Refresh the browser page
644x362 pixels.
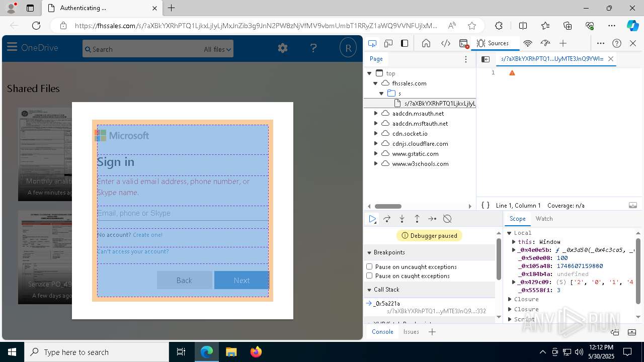[x=36, y=26]
